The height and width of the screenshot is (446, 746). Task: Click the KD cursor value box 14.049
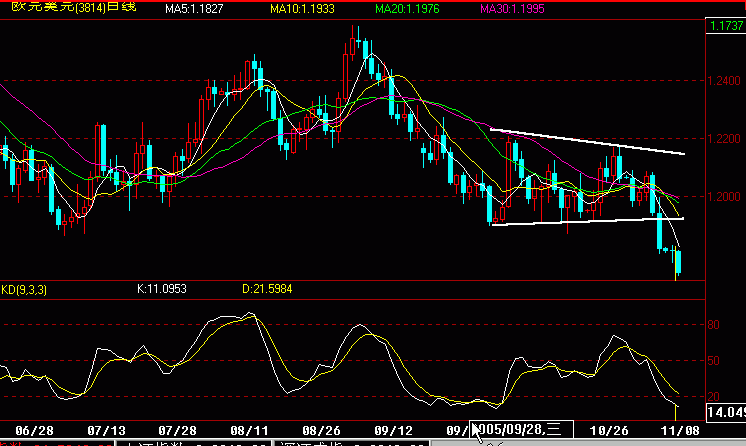point(726,412)
